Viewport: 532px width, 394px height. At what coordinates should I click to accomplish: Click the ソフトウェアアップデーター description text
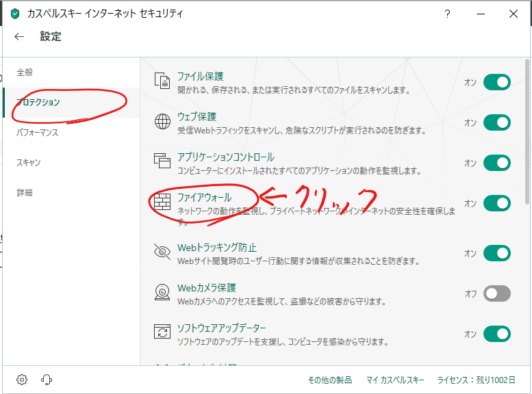tap(283, 342)
